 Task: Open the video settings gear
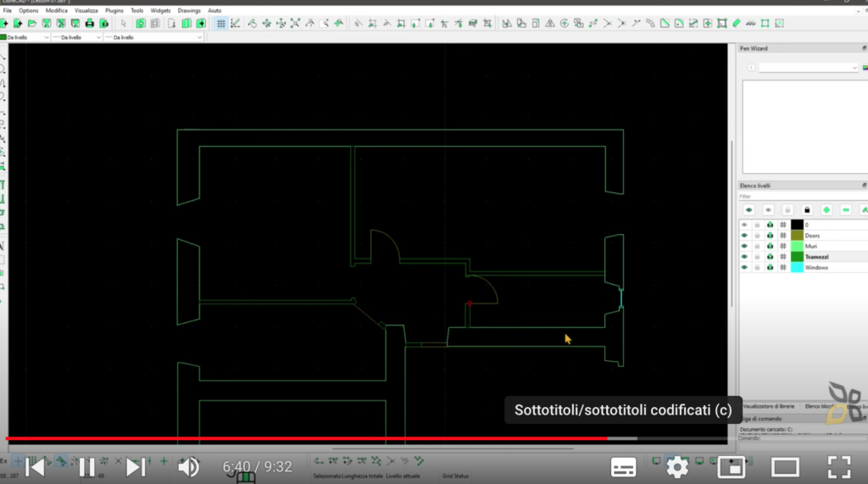pos(677,467)
